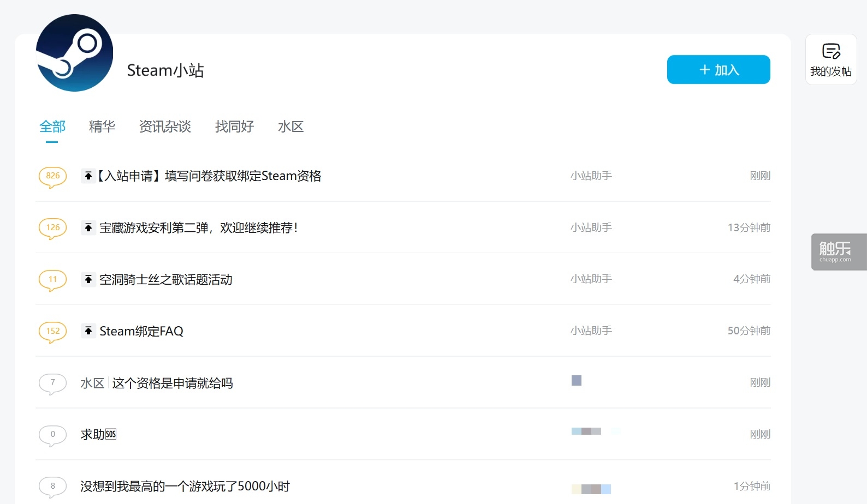Image resolution: width=867 pixels, height=504 pixels.
Task: Open post 宝藏游戏安利第二弹
Action: [x=199, y=227]
